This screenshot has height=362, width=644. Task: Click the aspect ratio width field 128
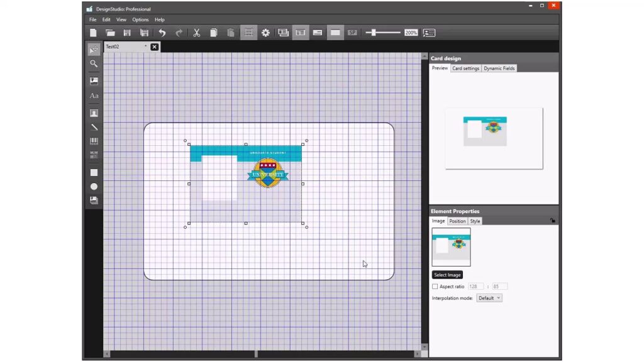coord(475,287)
